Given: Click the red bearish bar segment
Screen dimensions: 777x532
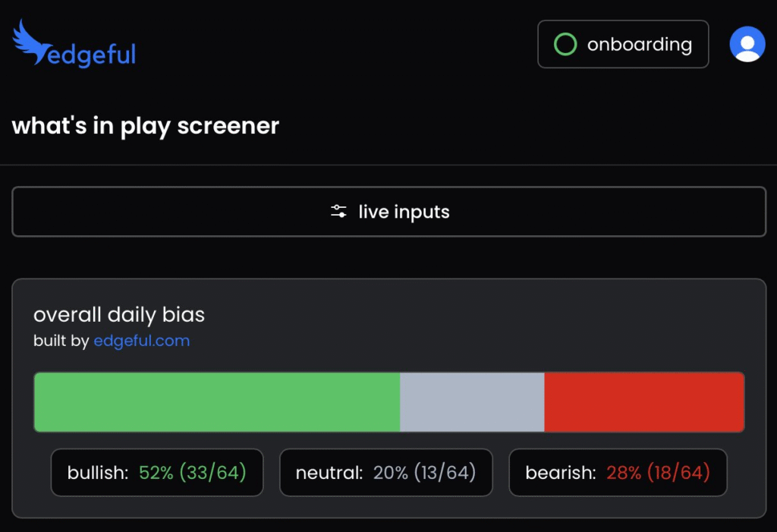Looking at the screenshot, I should pyautogui.click(x=644, y=401).
